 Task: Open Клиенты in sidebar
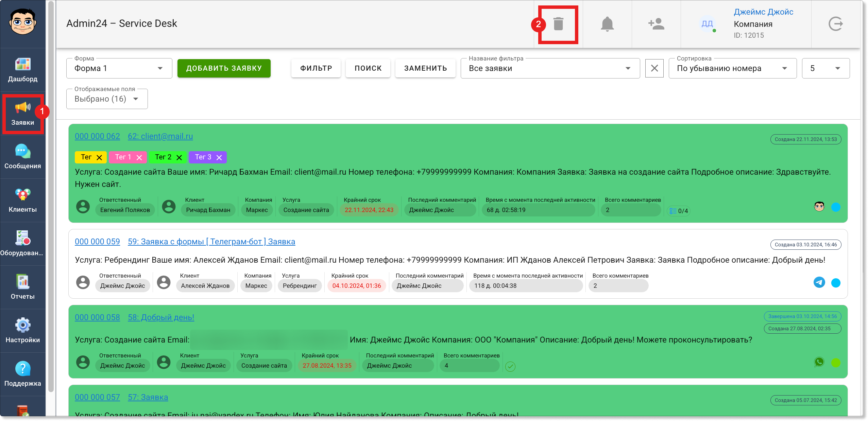(x=23, y=200)
